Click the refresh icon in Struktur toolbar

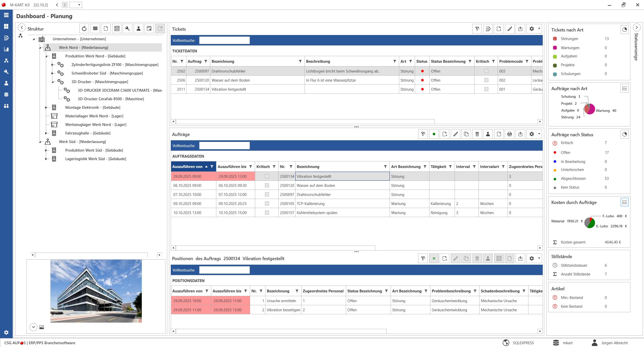coord(84,29)
